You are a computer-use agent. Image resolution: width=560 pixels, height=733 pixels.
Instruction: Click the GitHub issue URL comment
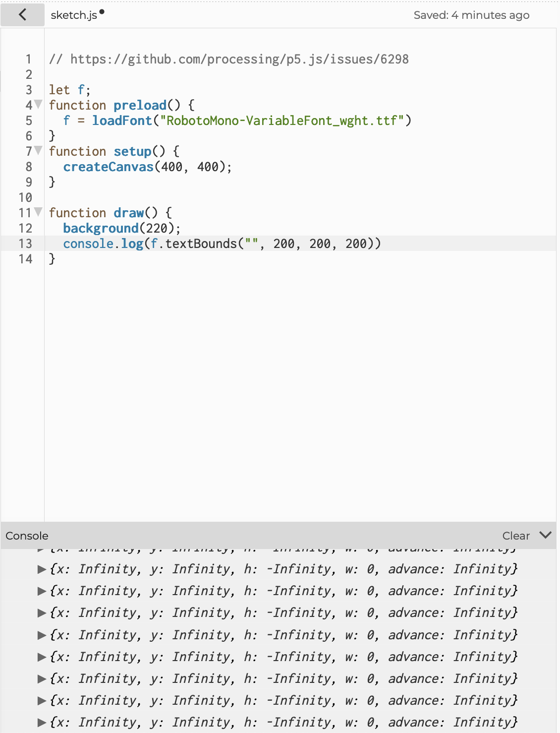pos(228,59)
